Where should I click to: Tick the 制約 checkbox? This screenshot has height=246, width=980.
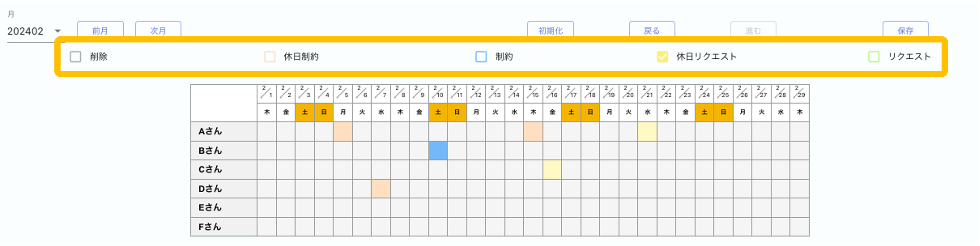click(481, 57)
